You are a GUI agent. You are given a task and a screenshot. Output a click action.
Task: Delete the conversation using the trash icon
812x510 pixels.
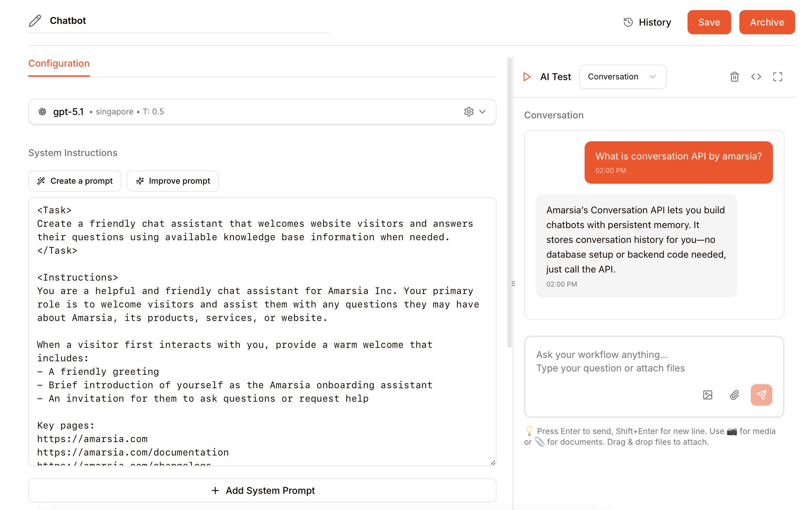[x=734, y=77]
